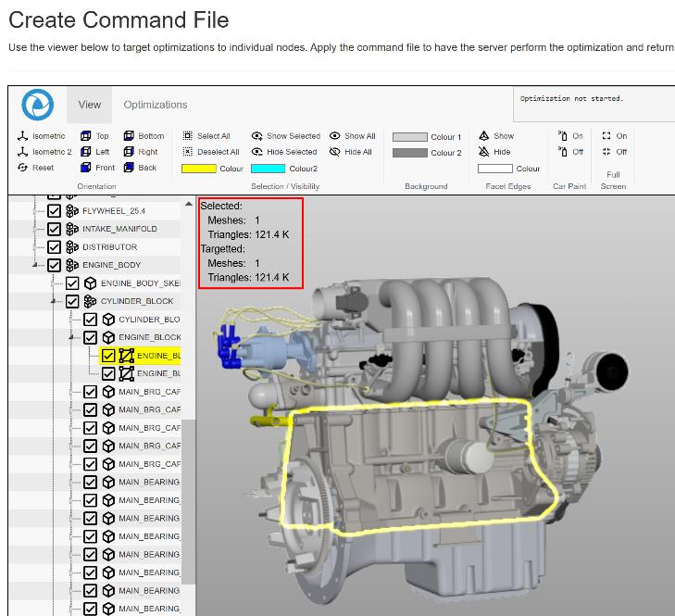Hide the selected parts

coord(284,152)
